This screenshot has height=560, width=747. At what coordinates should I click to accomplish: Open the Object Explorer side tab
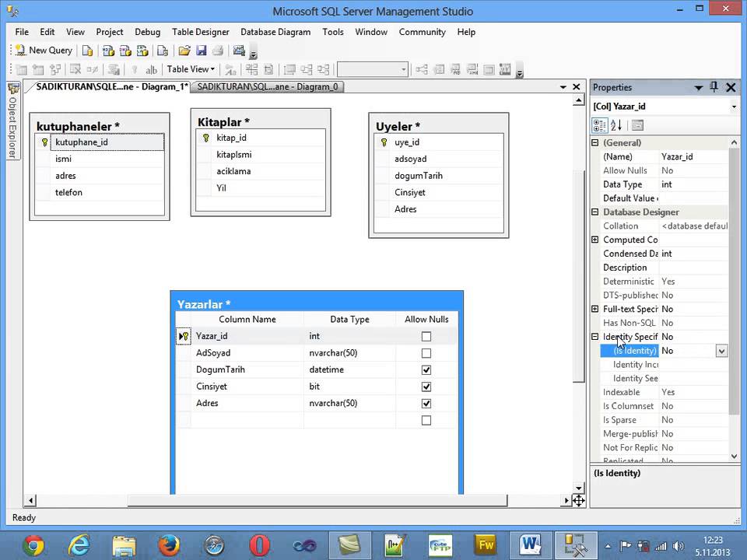pyautogui.click(x=13, y=121)
